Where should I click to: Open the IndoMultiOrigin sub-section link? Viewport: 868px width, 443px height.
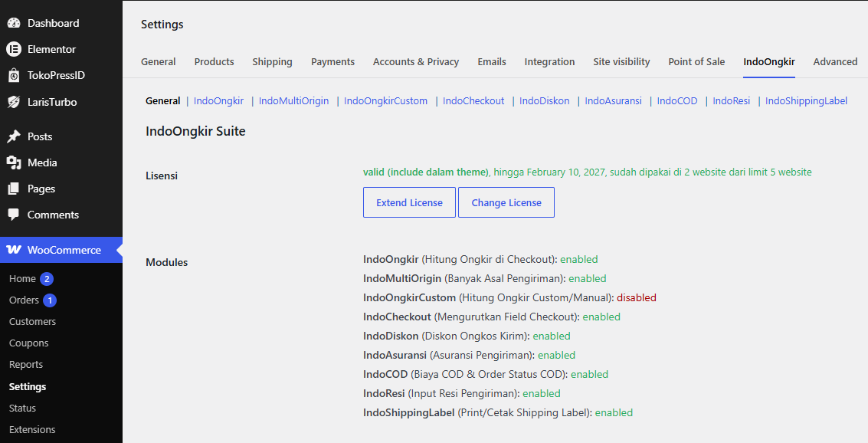[294, 100]
